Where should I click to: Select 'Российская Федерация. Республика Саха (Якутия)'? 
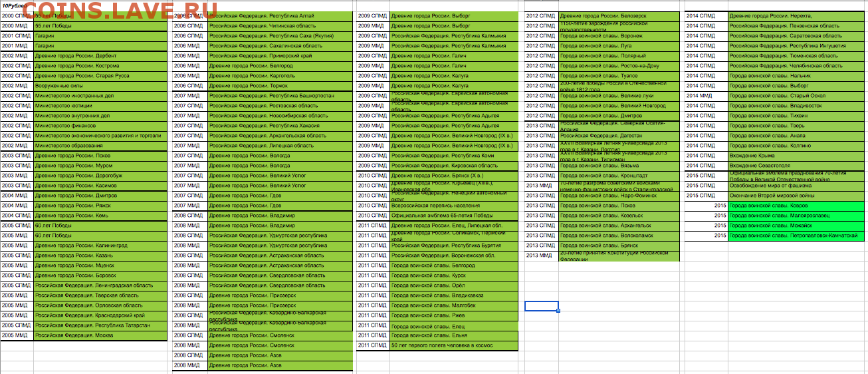[280, 36]
